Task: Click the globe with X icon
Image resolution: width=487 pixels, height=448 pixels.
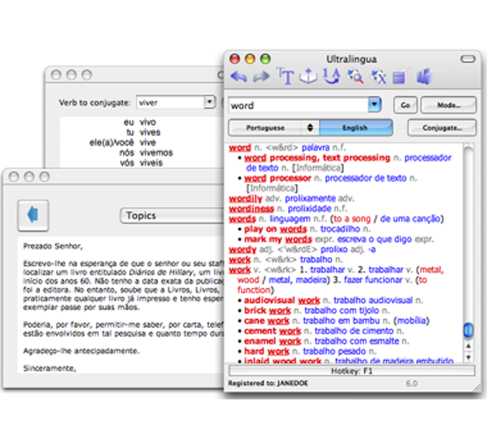Action: [x=378, y=77]
